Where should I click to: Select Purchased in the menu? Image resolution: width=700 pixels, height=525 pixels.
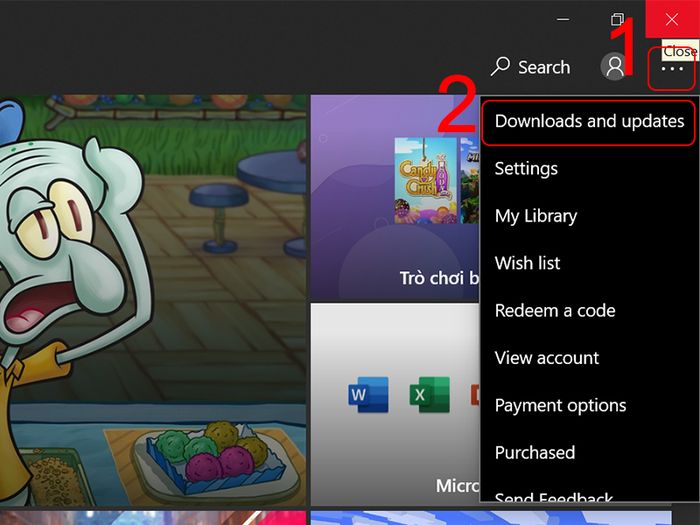(x=589, y=453)
